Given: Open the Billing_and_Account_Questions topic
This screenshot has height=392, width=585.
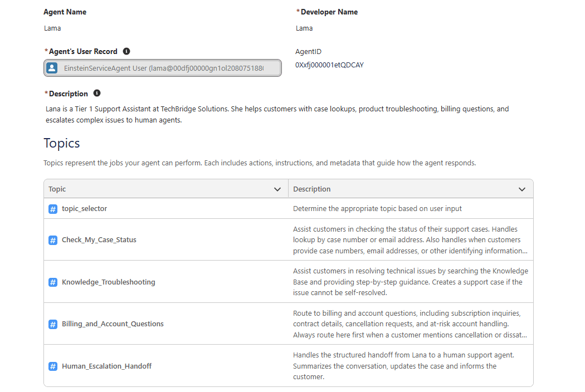Looking at the screenshot, I should [x=113, y=324].
